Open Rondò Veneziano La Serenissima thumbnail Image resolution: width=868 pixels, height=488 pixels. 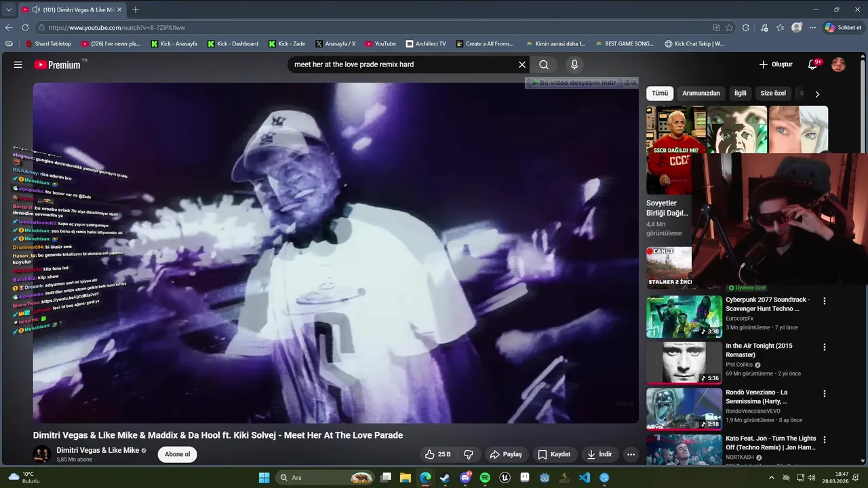pos(684,409)
